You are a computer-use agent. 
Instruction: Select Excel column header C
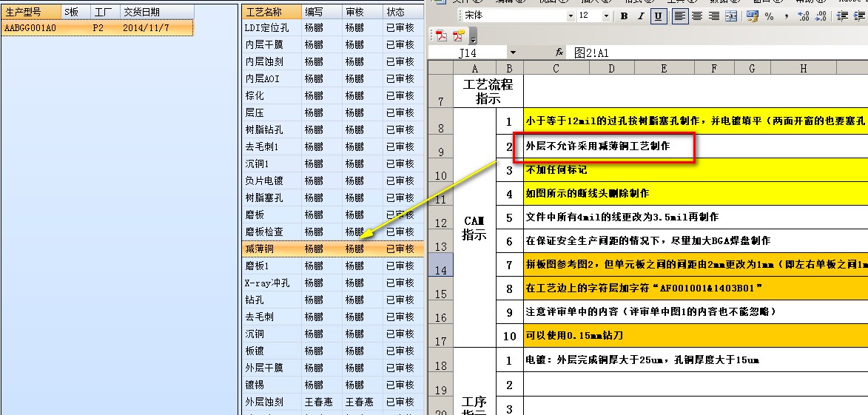tap(556, 68)
